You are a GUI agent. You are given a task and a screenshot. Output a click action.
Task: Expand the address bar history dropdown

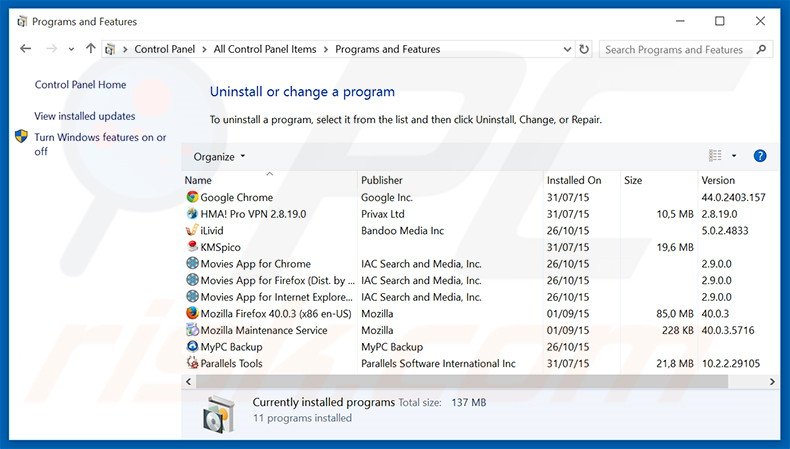pos(567,49)
